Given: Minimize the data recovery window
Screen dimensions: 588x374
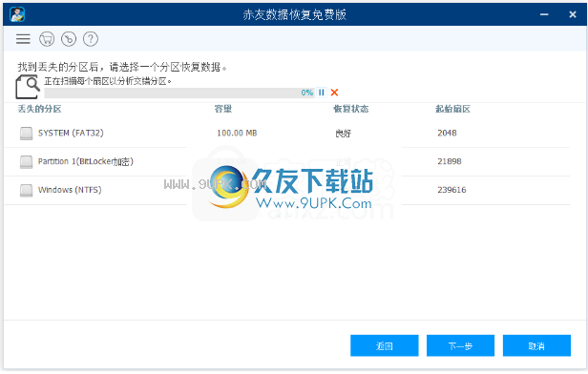Looking at the screenshot, I should pyautogui.click(x=544, y=14).
